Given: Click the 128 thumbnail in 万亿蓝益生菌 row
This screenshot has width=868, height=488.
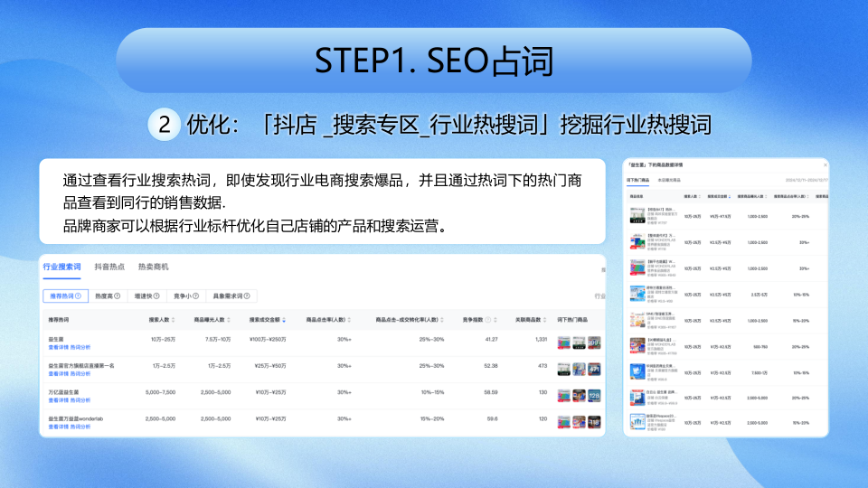Looking at the screenshot, I should click(x=594, y=396).
